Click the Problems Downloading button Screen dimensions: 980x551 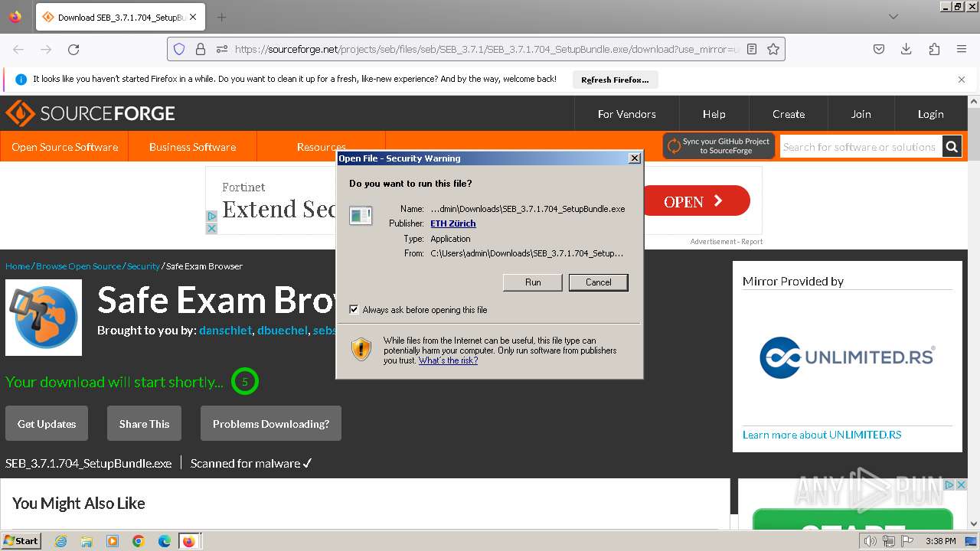(x=271, y=424)
